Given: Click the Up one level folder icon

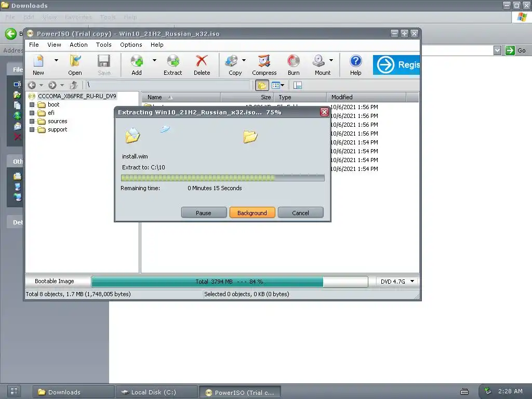Looking at the screenshot, I should coord(74,85).
